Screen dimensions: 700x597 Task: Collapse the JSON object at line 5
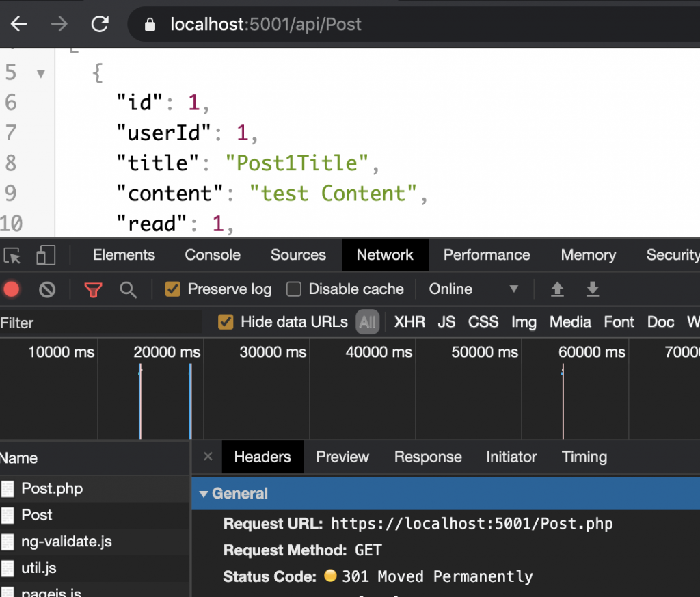pos(41,73)
